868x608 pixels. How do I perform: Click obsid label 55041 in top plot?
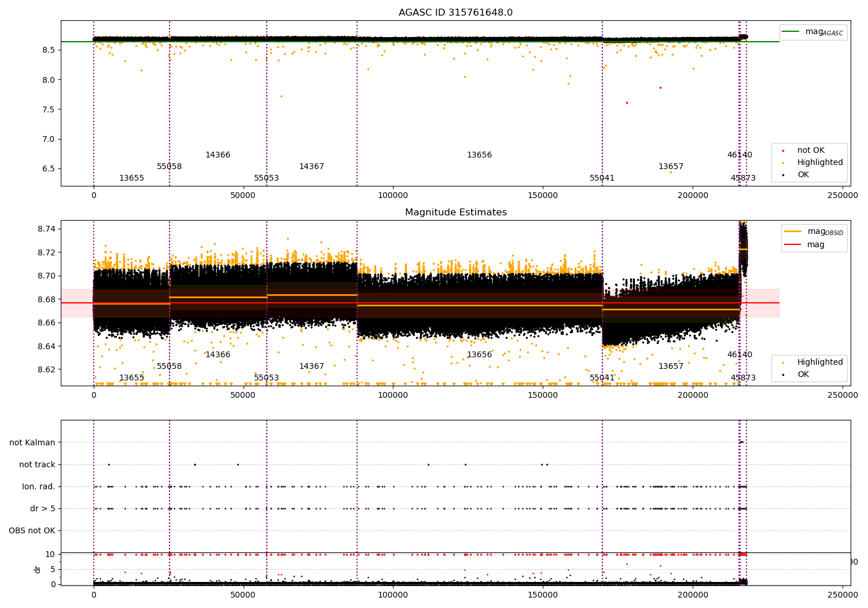(x=602, y=178)
